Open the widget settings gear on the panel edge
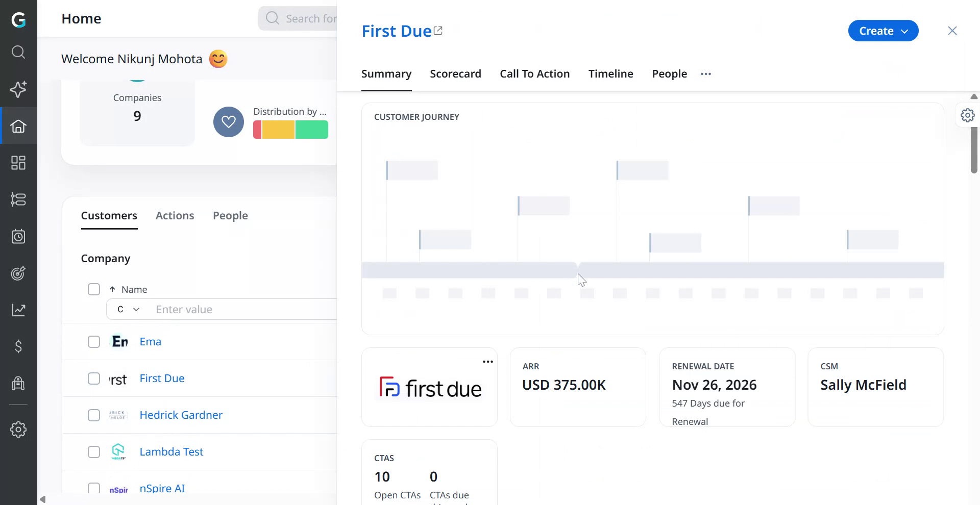The image size is (980, 505). 968,115
